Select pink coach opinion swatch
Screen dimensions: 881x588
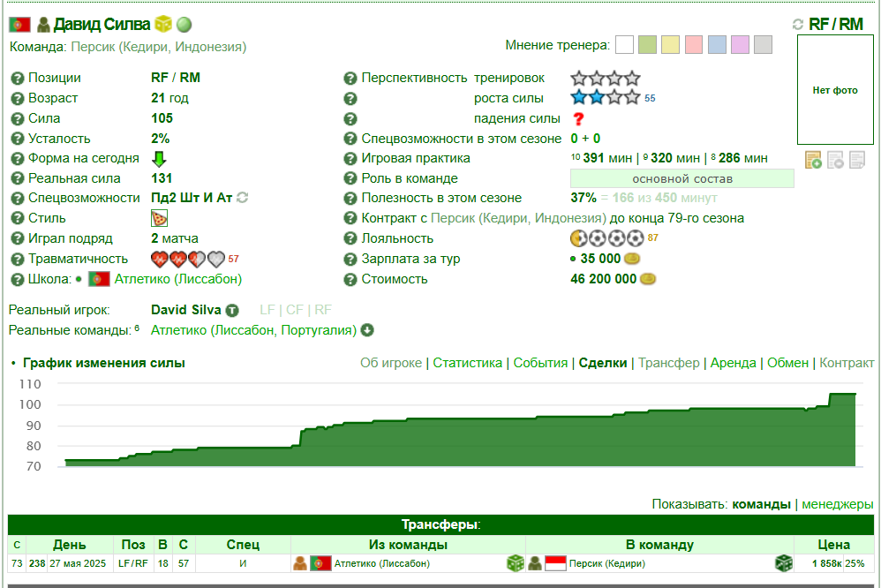[693, 45]
